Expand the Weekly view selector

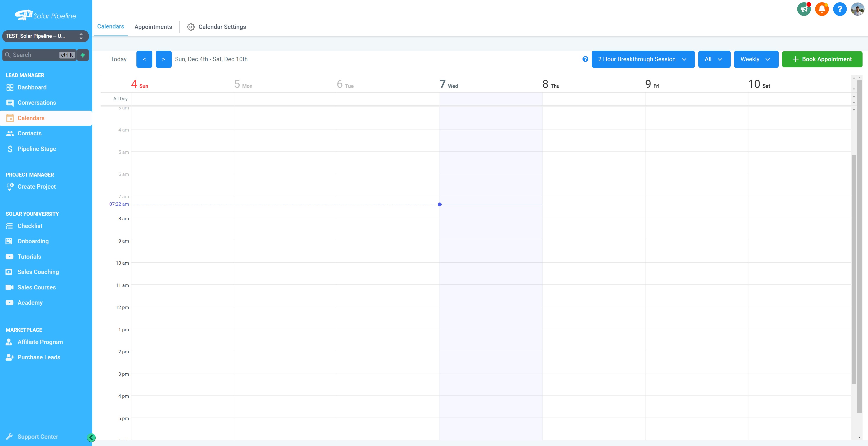coord(756,59)
